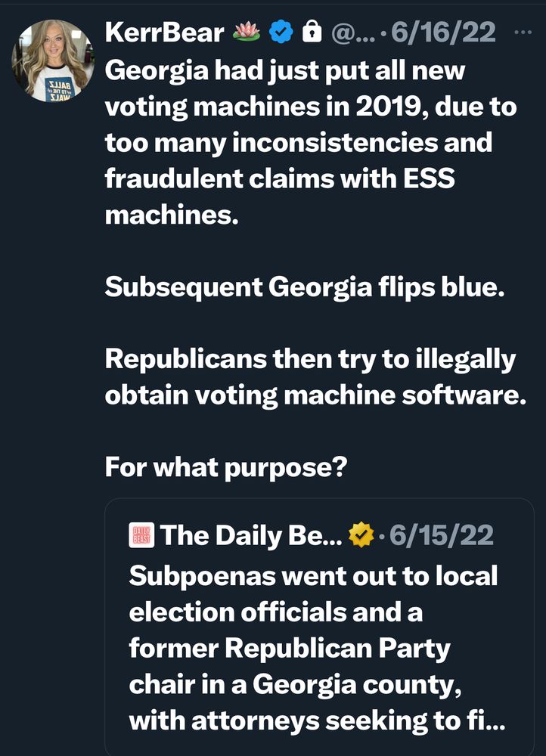Click the gold verified badge

[x=360, y=536]
